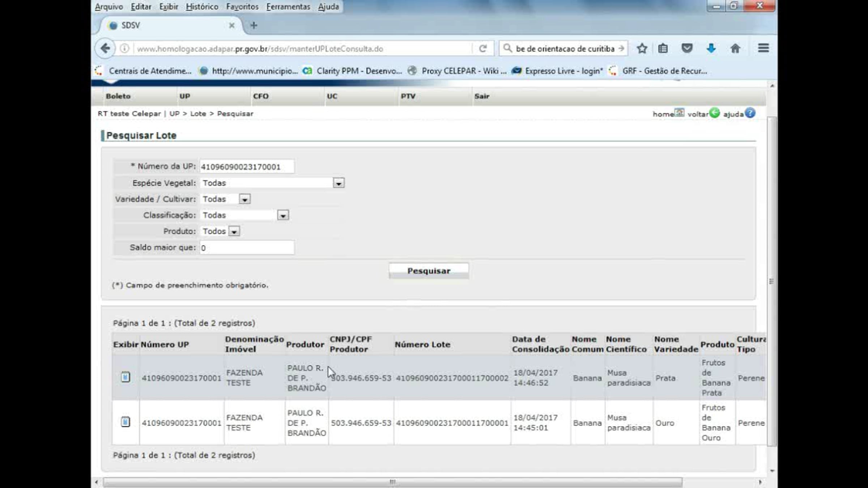Open site information icon in address bar
The width and height of the screenshot is (868, 488).
coord(124,48)
